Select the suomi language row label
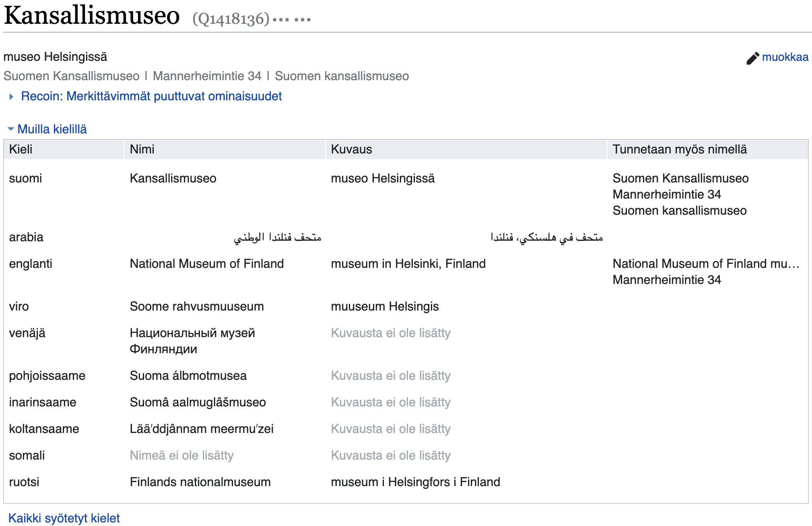The image size is (812, 526). pos(25,178)
